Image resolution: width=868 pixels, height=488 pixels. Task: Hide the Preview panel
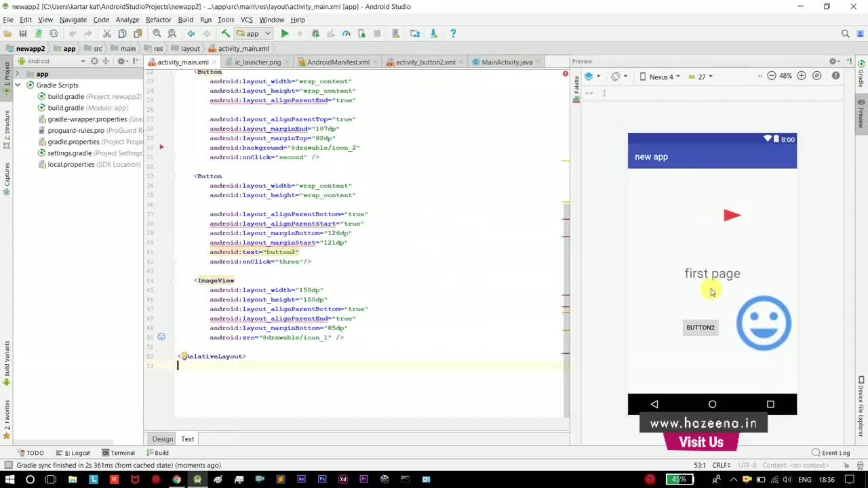coord(849,61)
